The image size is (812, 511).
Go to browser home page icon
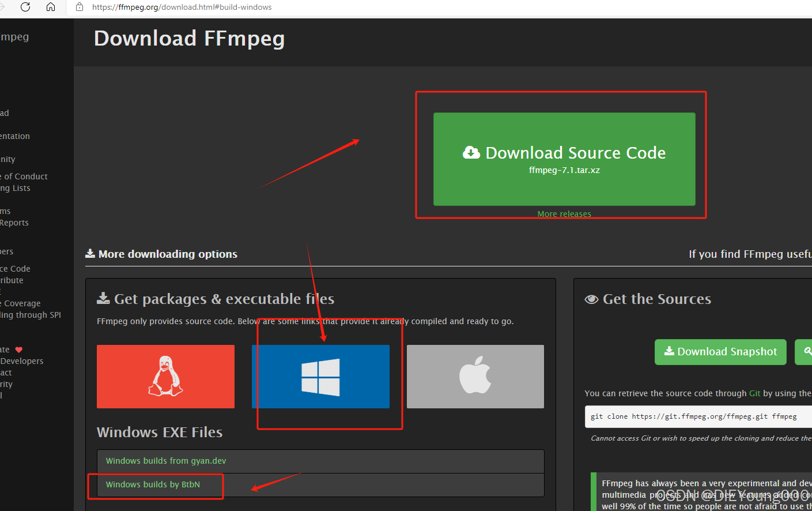51,7
